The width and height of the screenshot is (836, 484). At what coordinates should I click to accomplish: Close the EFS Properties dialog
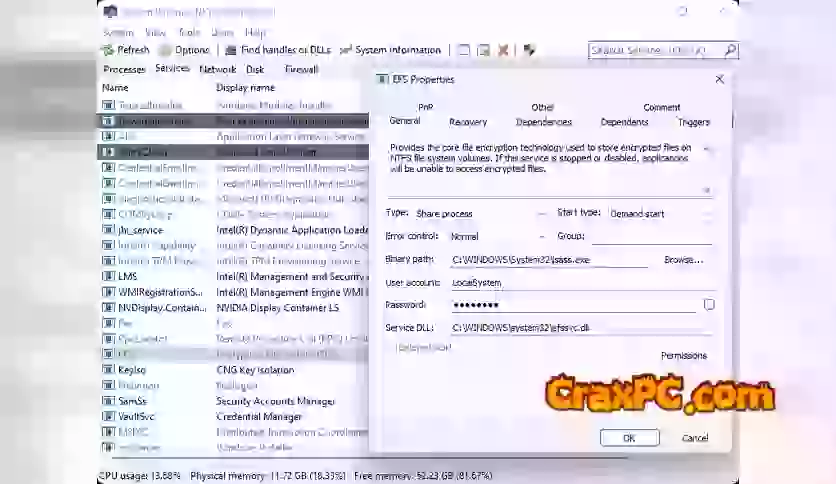tap(719, 79)
